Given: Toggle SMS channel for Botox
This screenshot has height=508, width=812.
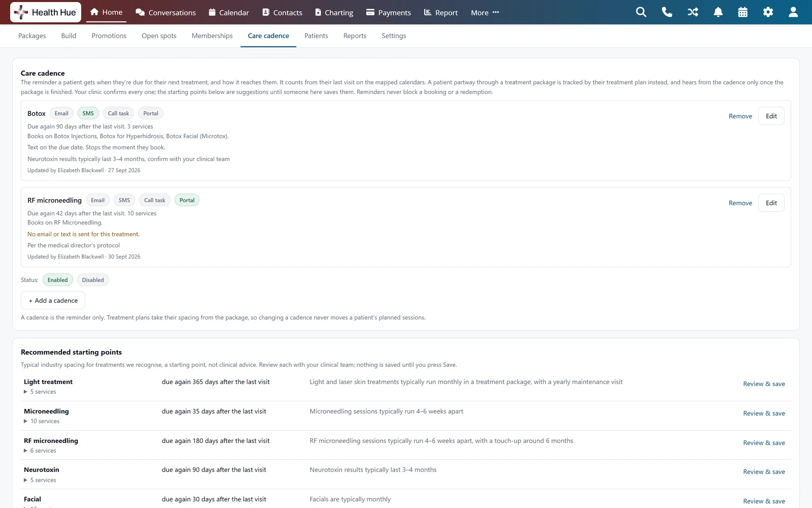Looking at the screenshot, I should click(88, 113).
